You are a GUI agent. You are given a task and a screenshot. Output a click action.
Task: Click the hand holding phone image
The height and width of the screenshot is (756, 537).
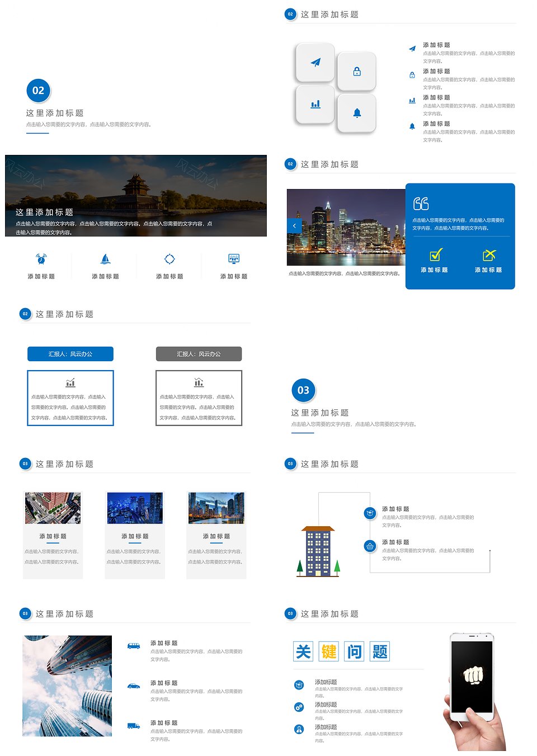tap(474, 692)
